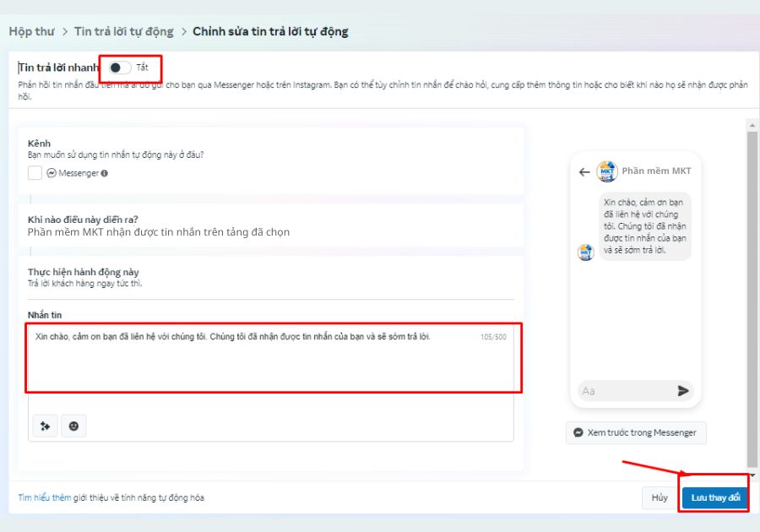Click the personalization (sparkle) icon below message box

[x=44, y=426]
